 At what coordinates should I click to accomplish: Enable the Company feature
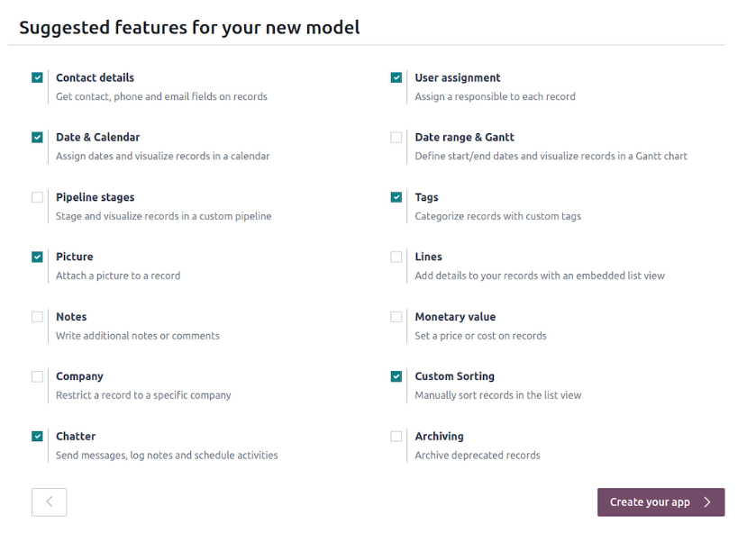(x=37, y=375)
